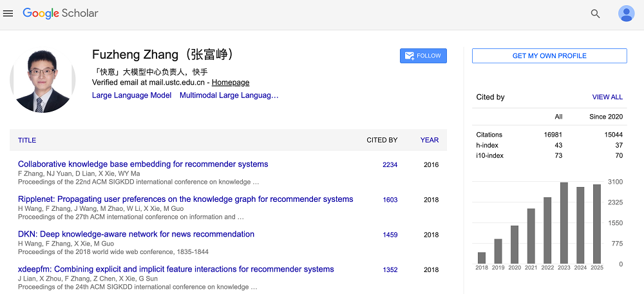Open Collaborative knowledge base embedding paper
The height and width of the screenshot is (294, 644).
(143, 164)
